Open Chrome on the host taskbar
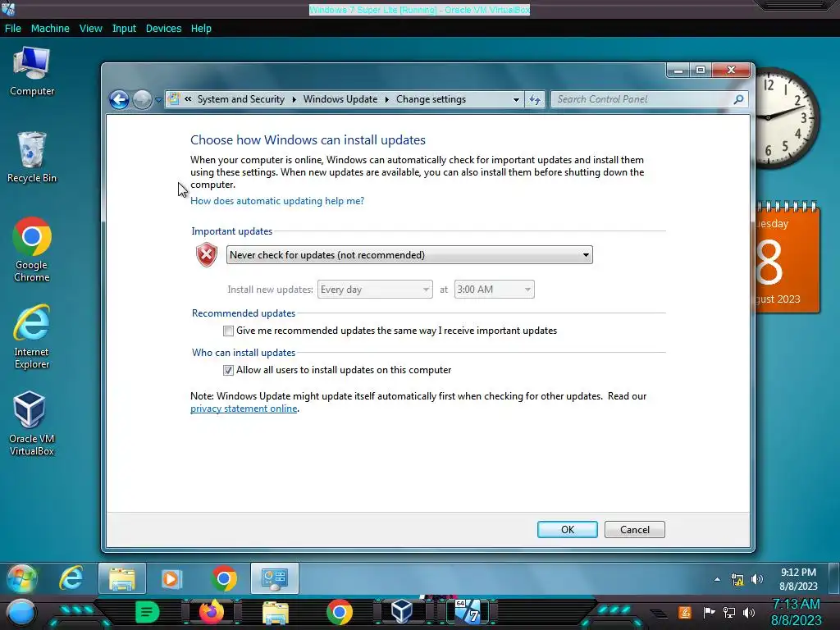 point(340,612)
